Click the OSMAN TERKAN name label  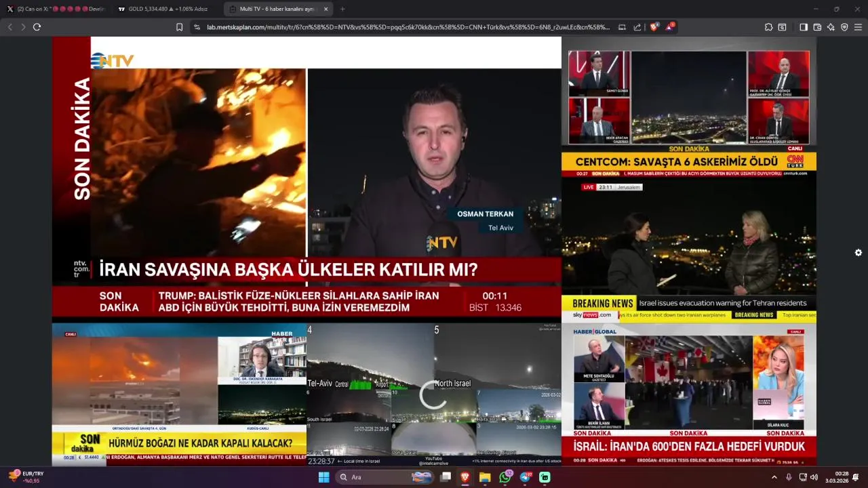click(x=485, y=214)
